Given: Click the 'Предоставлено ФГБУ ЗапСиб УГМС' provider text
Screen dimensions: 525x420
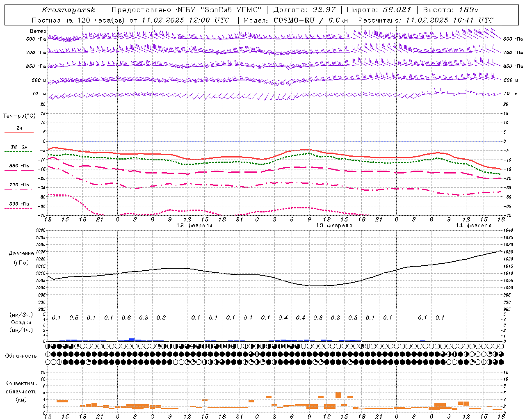Looking at the screenshot, I should 187,10.
